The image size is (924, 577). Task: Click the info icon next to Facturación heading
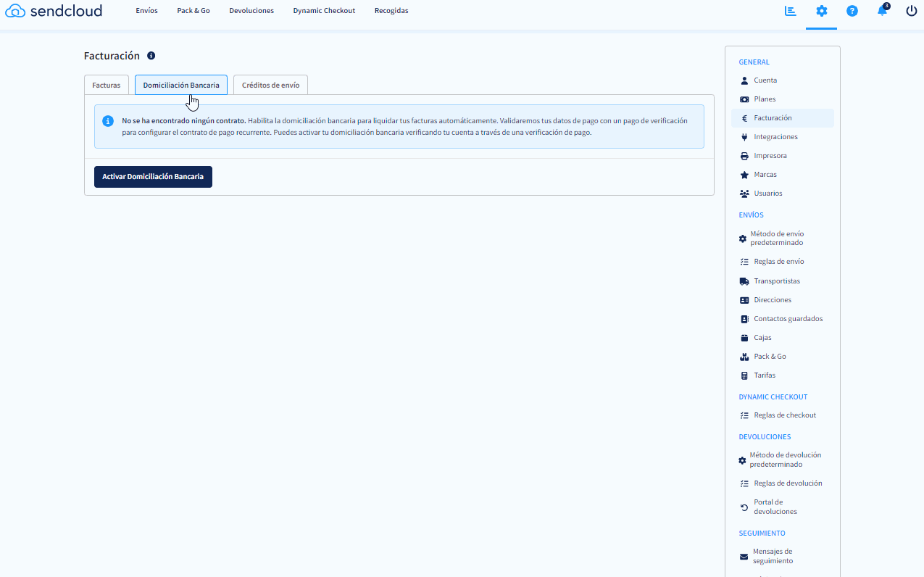151,56
